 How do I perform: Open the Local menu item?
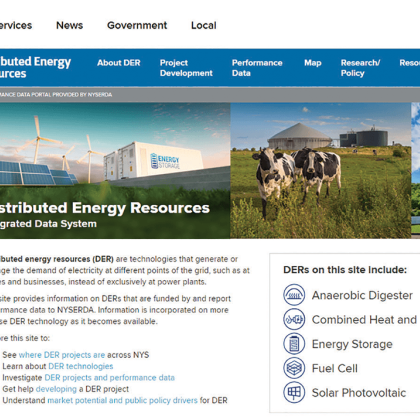(204, 25)
